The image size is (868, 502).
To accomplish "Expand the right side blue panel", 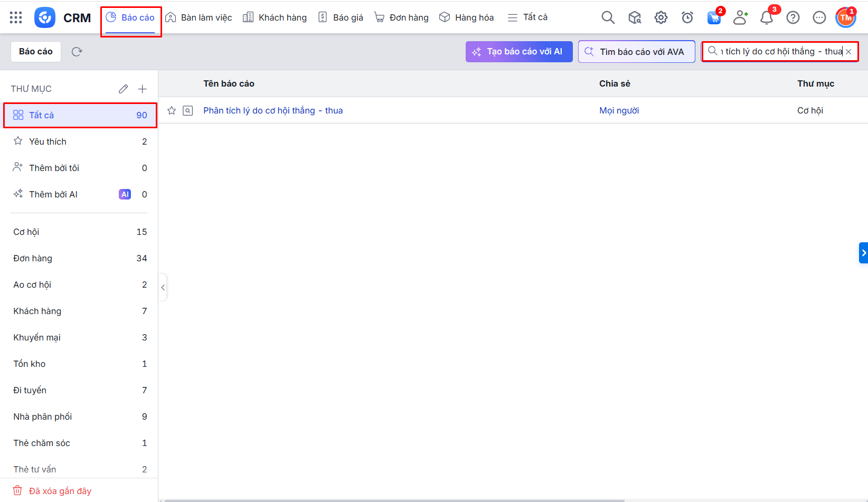I will pos(863,253).
